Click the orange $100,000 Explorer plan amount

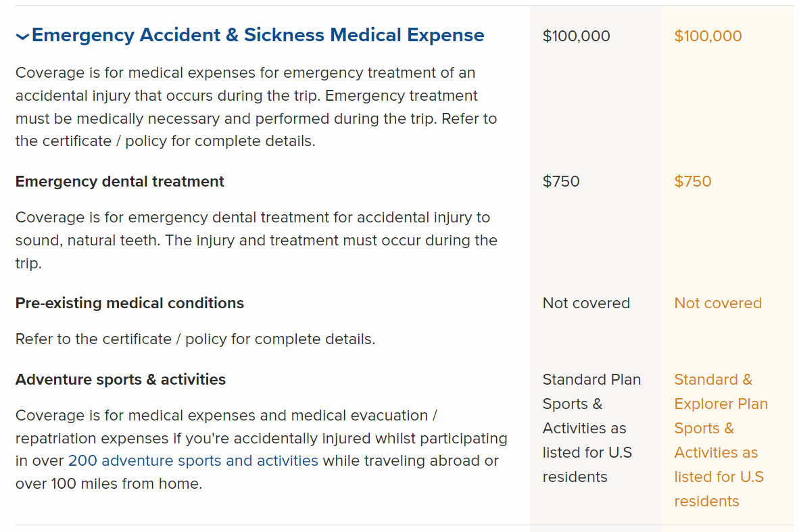tap(708, 37)
